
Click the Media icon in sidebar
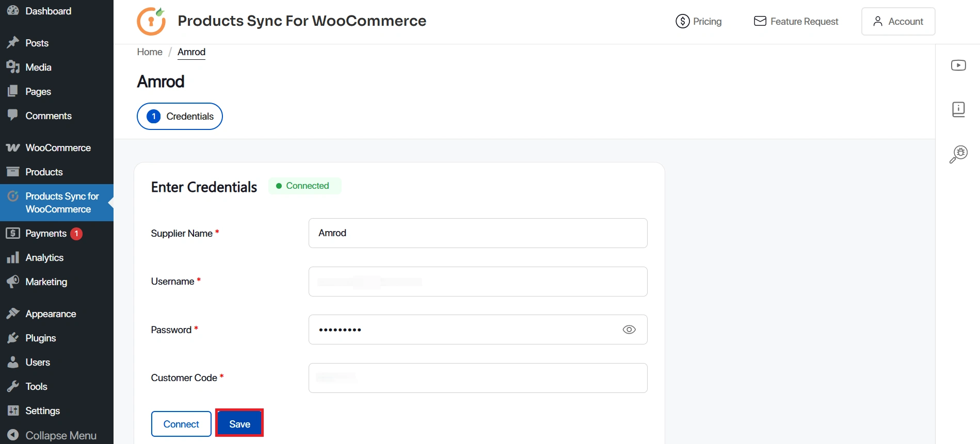[13, 67]
